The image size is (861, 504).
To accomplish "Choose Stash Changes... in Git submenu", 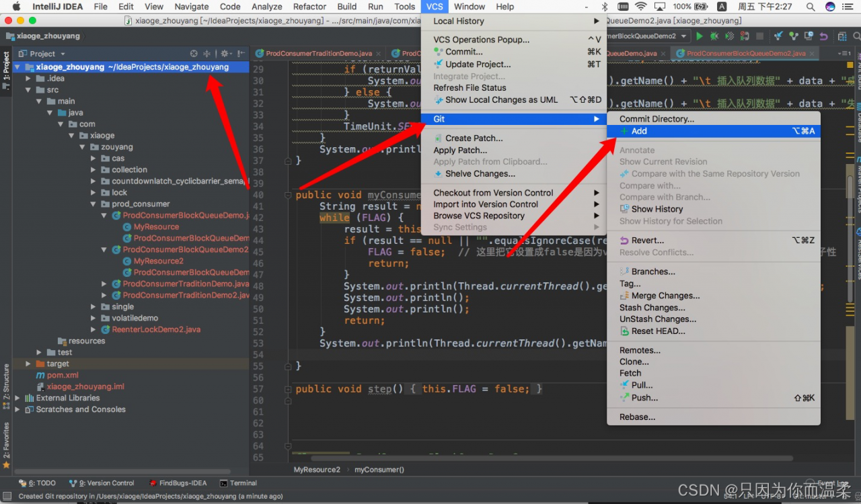I will 714,308.
